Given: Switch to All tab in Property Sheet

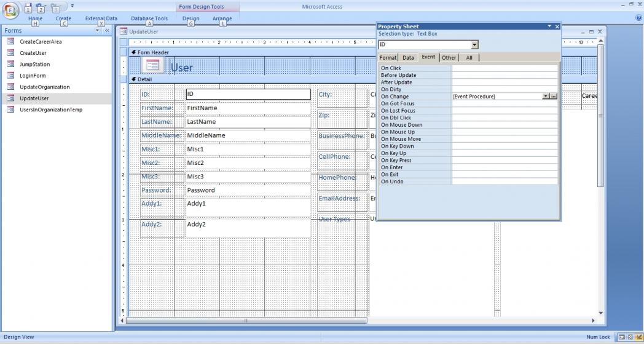Looking at the screenshot, I should [469, 58].
